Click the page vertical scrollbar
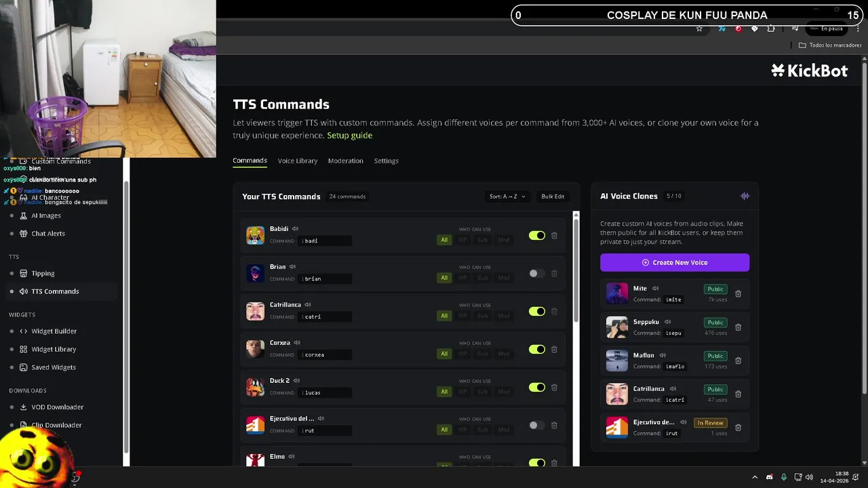Screen dimensions: 868x488 (864, 227)
